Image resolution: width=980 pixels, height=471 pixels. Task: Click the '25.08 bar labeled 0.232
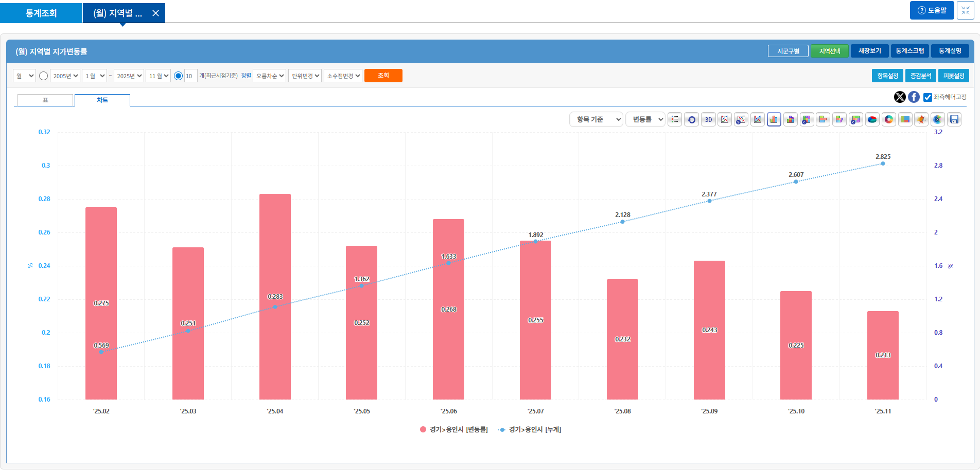point(622,339)
